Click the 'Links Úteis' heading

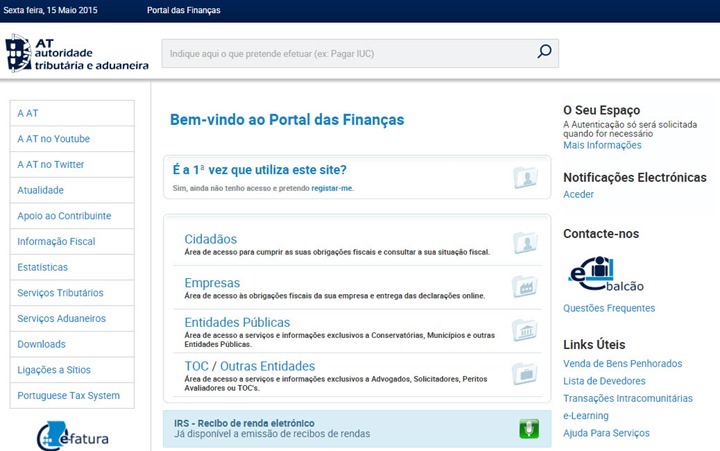pyautogui.click(x=594, y=344)
